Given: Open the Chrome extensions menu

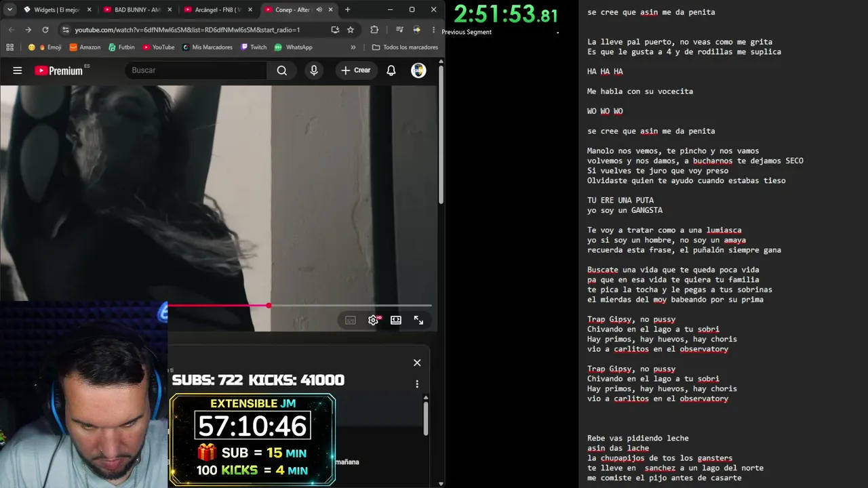Looking at the screenshot, I should tap(374, 30).
